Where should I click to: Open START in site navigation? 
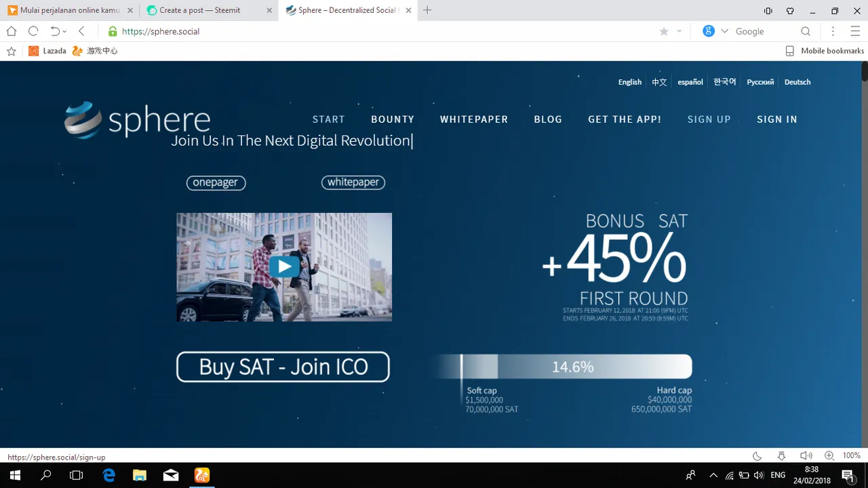click(x=329, y=119)
